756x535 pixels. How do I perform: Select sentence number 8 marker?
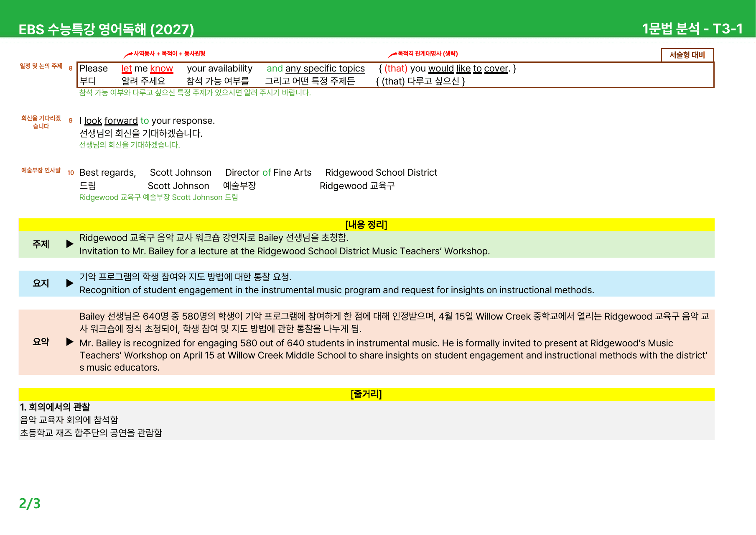(x=71, y=68)
